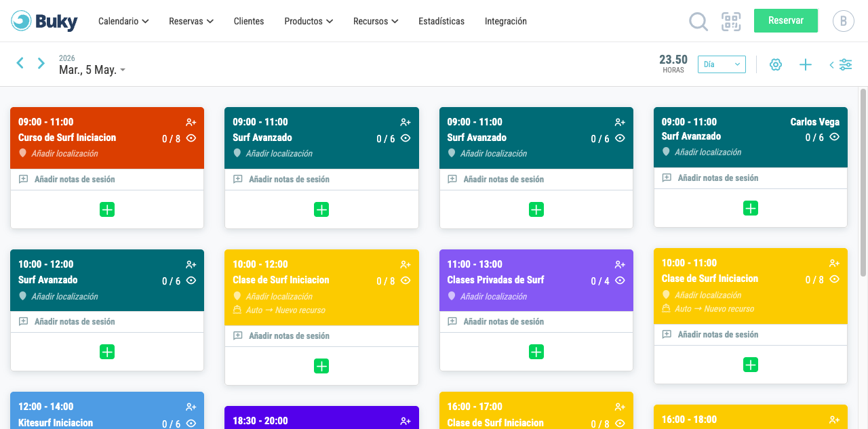Open Integración page
This screenshot has height=429, width=868.
(x=506, y=21)
